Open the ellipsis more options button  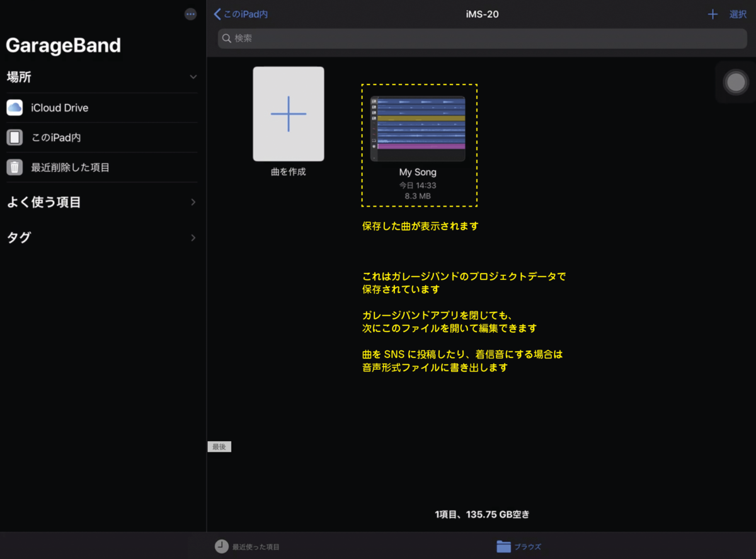pyautogui.click(x=191, y=14)
